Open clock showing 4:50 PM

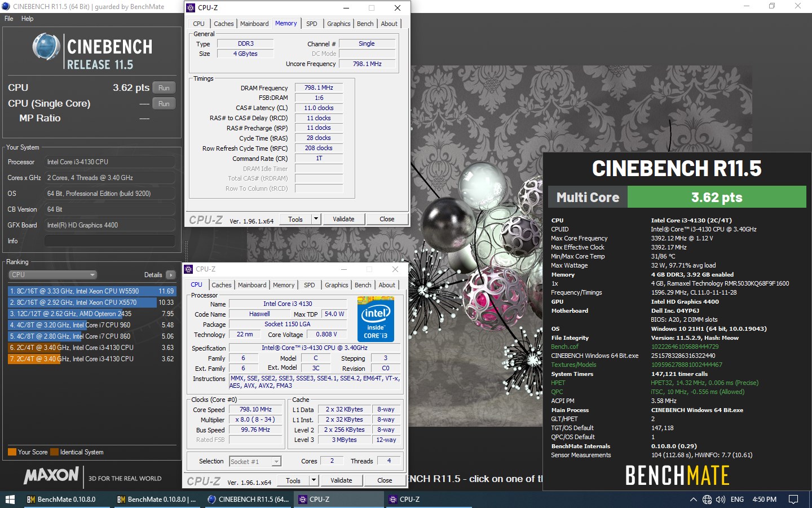(x=764, y=500)
